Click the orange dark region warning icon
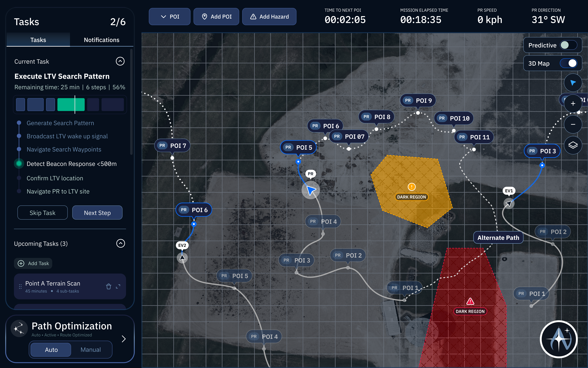Screen dimensions: 588x368 pos(412,187)
